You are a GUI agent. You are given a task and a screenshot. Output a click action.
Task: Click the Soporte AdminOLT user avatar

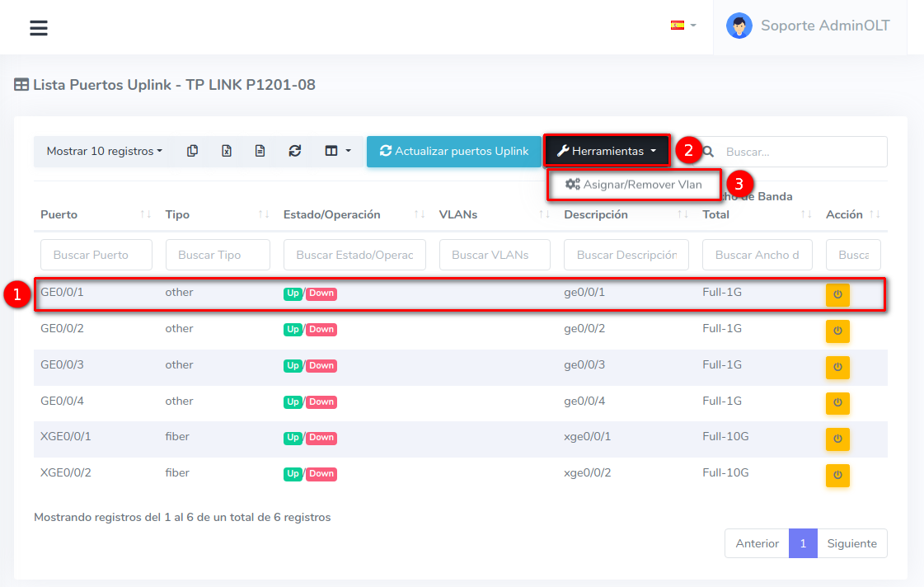click(739, 26)
